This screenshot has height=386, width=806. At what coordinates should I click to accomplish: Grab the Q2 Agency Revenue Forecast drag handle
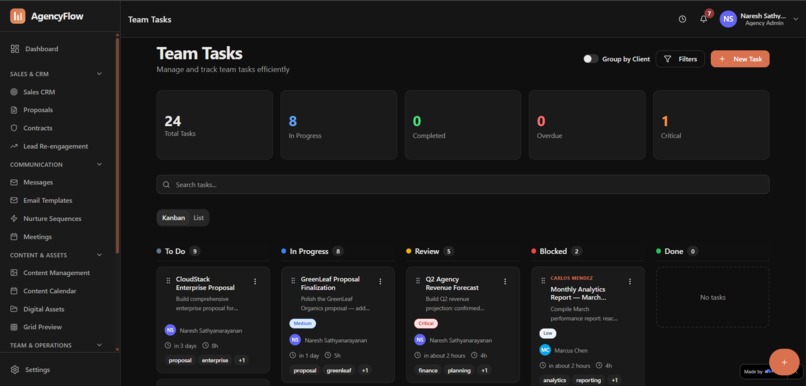pyautogui.click(x=418, y=280)
